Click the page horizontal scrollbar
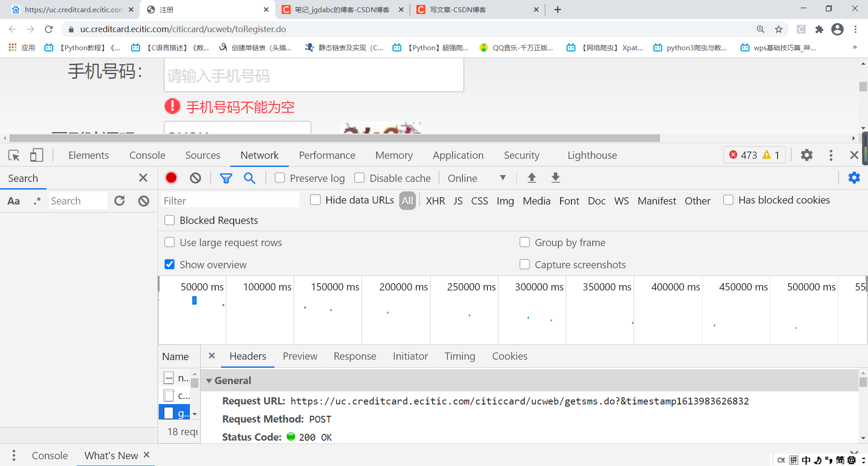Screen dimensions: 868x466 (335, 138)
